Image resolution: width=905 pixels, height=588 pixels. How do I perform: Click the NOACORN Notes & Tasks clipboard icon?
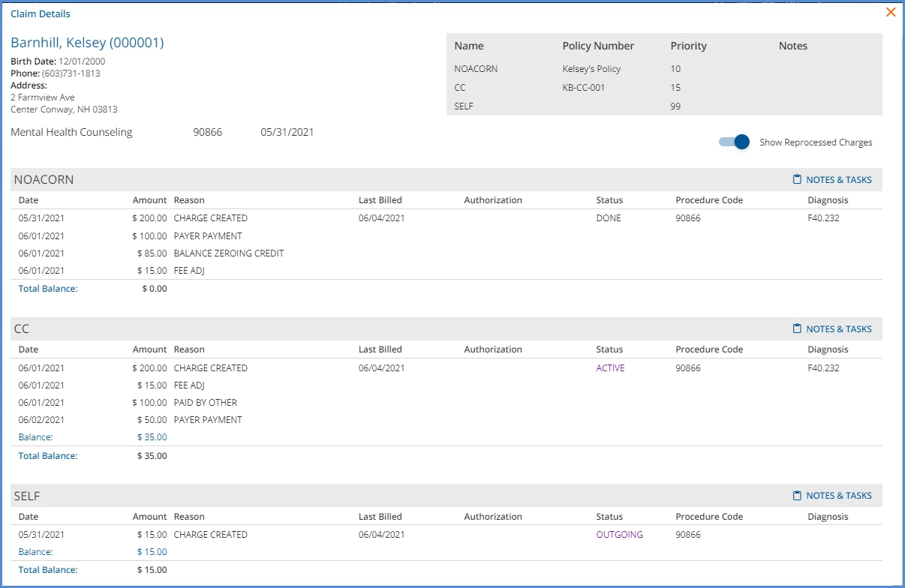click(x=797, y=180)
